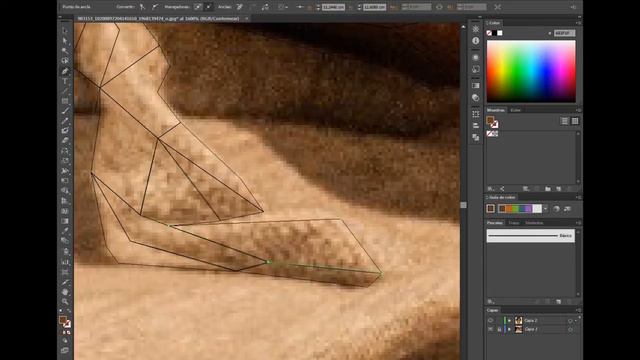
Task: Open the Align panel icon in the dock
Action: click(x=476, y=125)
